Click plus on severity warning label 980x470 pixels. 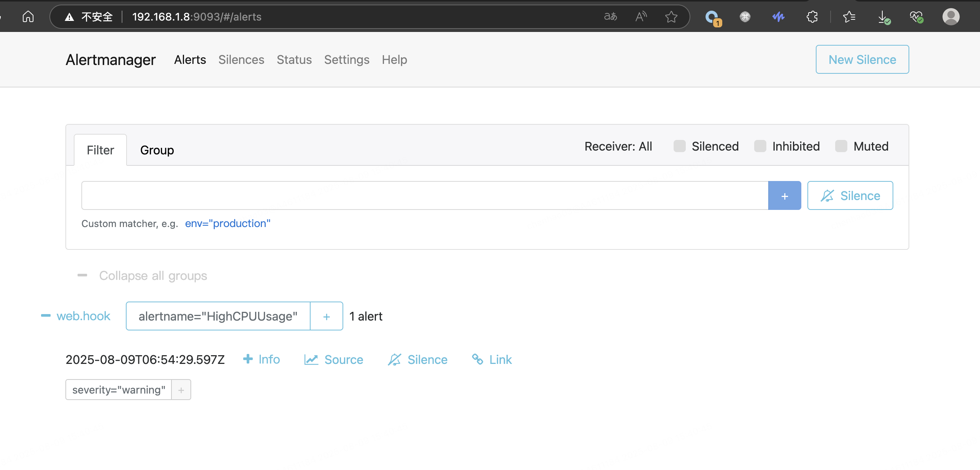click(x=181, y=390)
